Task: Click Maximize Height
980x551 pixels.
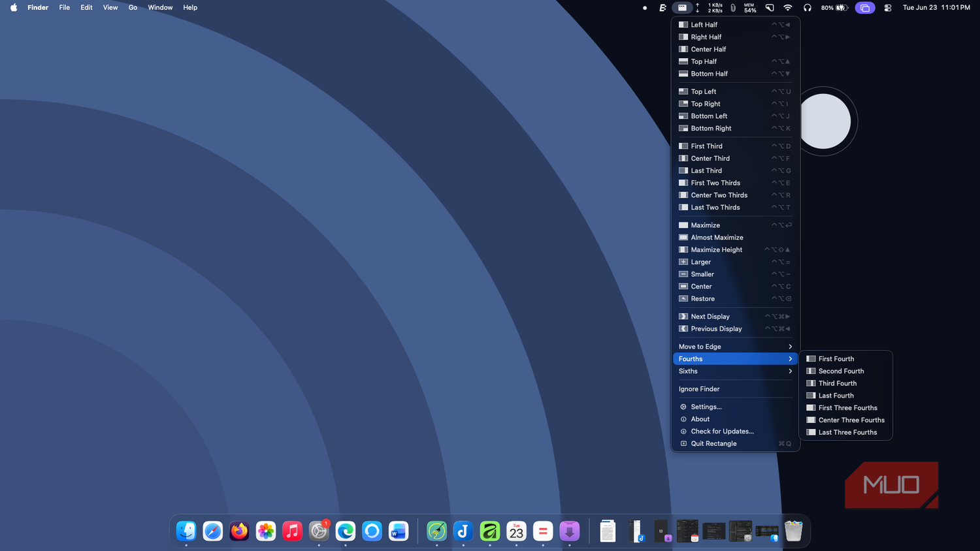Action: click(x=736, y=250)
